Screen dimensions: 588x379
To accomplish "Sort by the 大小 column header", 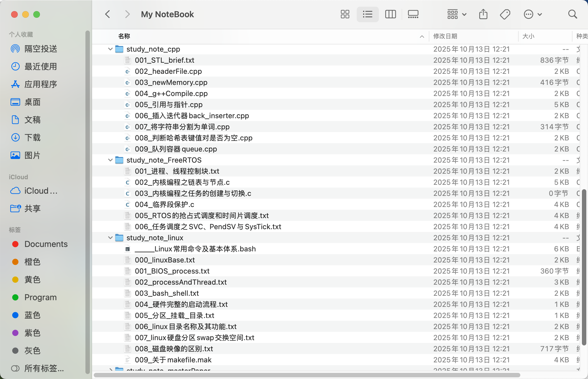I will pos(528,36).
